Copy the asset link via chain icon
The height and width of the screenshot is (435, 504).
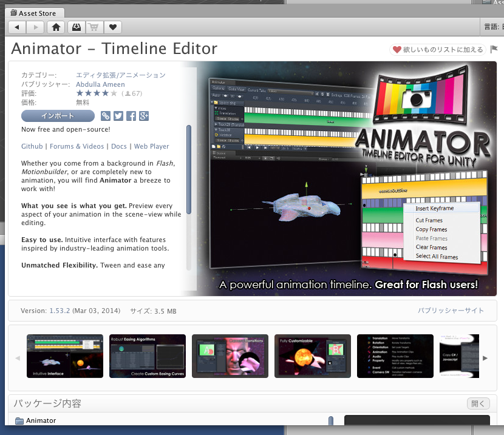click(x=107, y=116)
